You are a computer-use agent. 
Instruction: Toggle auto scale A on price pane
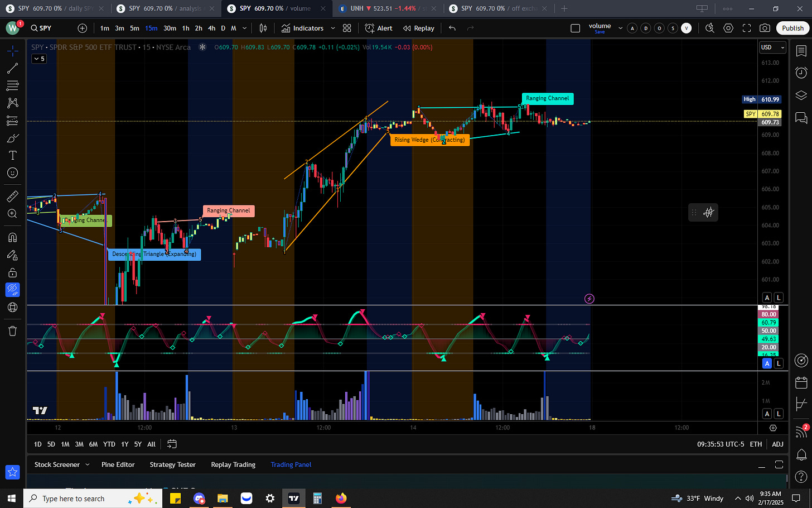click(767, 298)
